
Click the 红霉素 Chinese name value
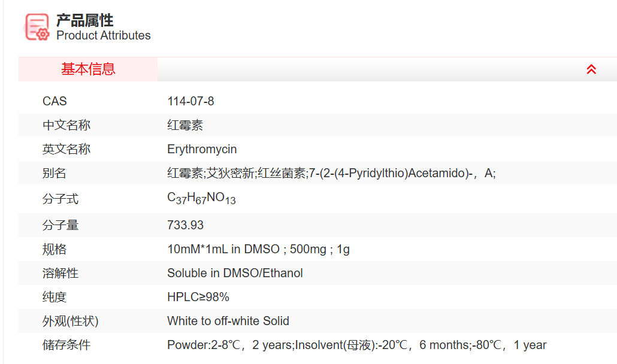185,125
